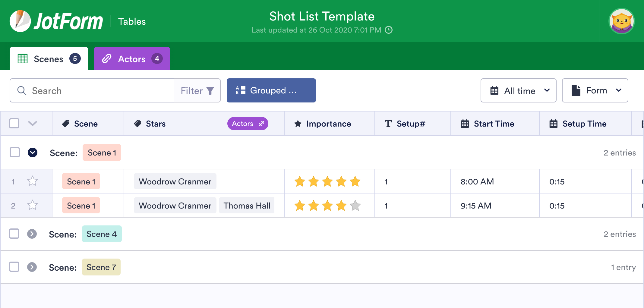This screenshot has height=308, width=644.
Task: Favorite the first Woodrow Cranmer row
Action: pos(33,181)
